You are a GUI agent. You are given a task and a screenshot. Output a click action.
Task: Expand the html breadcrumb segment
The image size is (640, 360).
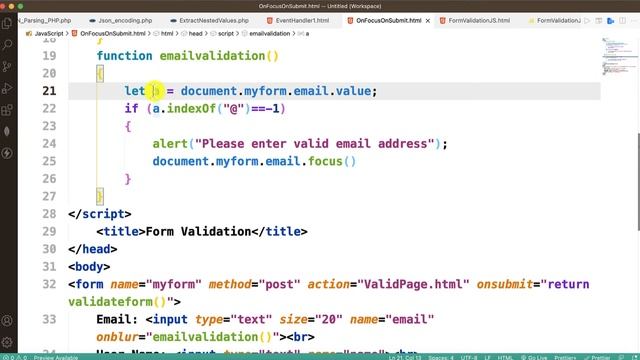click(163, 33)
